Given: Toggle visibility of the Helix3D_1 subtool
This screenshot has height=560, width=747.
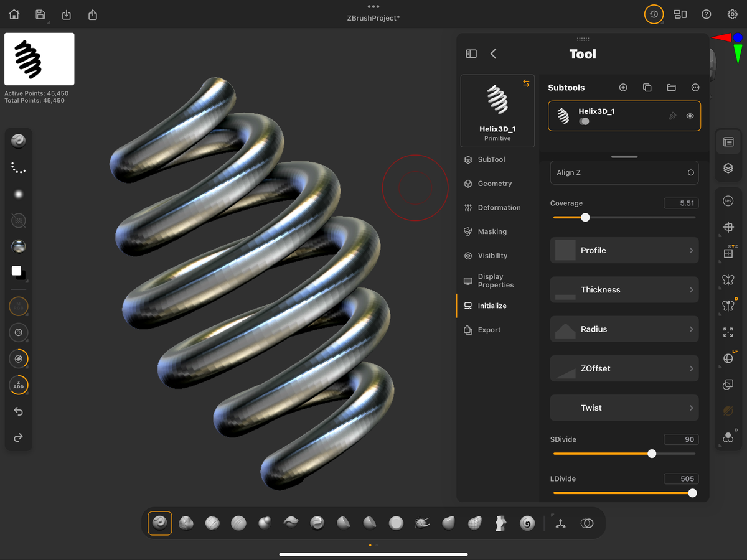Looking at the screenshot, I should [x=690, y=116].
